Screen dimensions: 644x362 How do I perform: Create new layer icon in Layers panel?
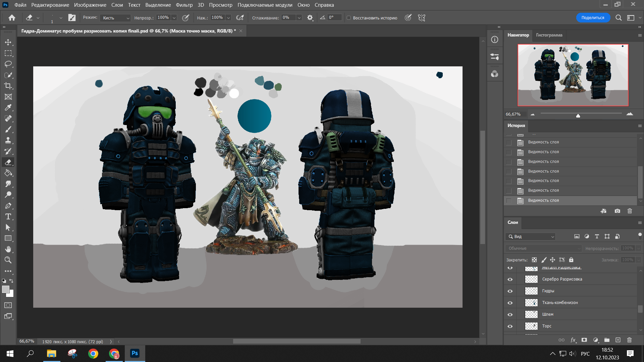click(618, 340)
